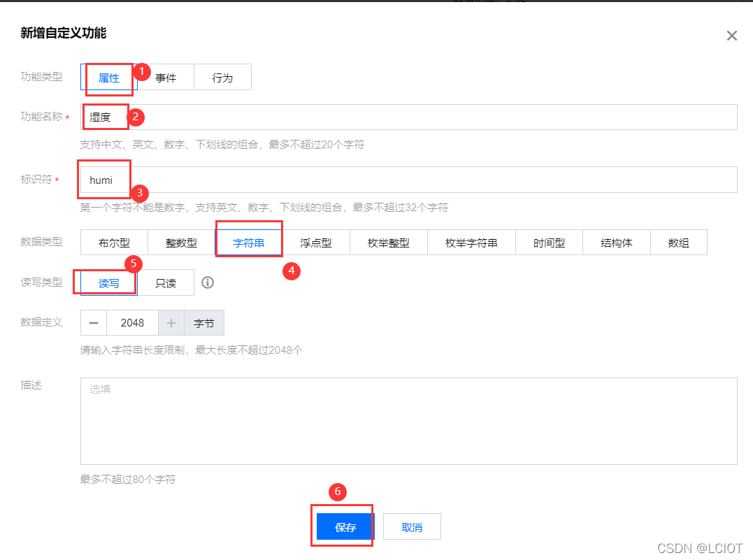Click the 取消 button
This screenshot has width=753, height=560.
point(412,526)
